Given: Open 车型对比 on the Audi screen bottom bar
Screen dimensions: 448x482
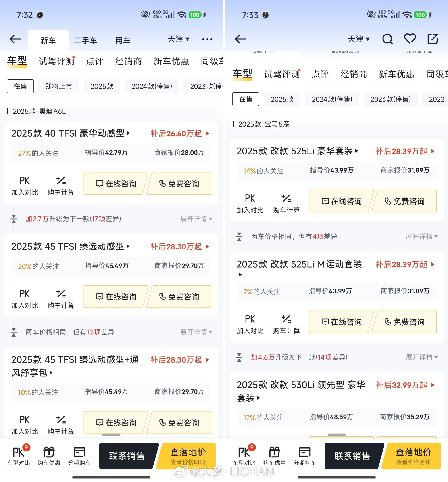Looking at the screenshot, I should 19,455.
